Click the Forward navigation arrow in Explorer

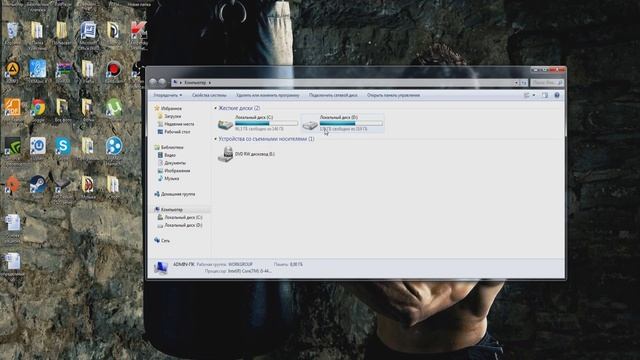[x=162, y=82]
